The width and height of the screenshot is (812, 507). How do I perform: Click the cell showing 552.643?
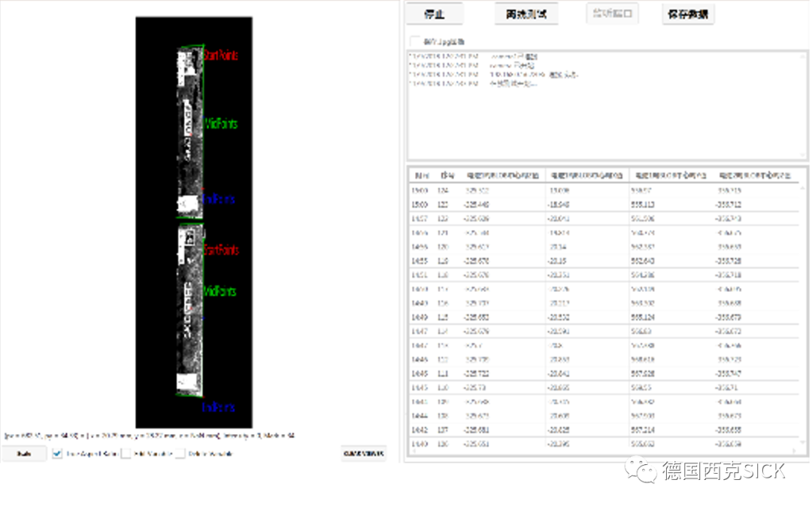click(642, 261)
